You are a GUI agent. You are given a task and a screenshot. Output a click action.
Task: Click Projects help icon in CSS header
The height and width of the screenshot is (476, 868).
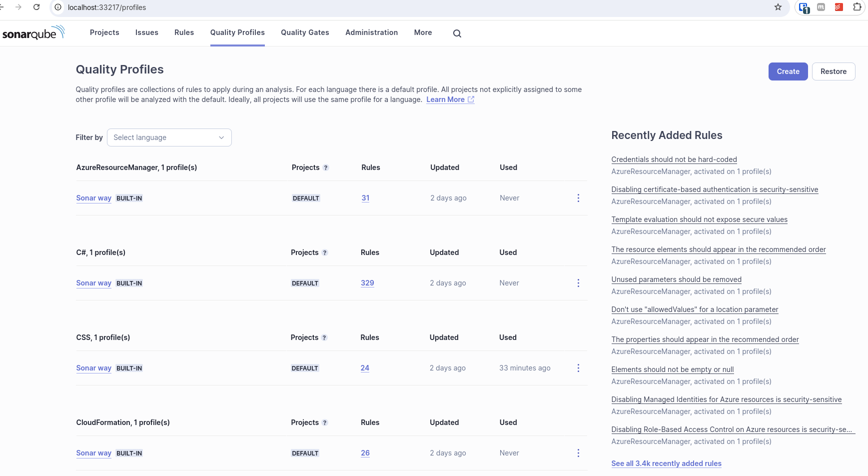(324, 338)
